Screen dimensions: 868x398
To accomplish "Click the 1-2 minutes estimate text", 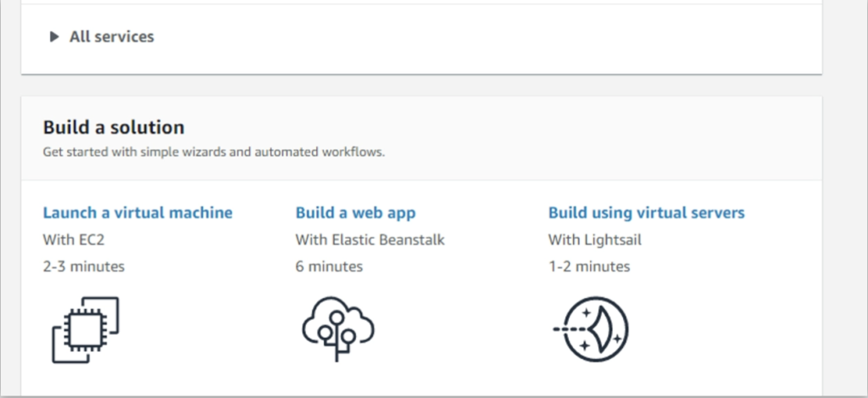I will pyautogui.click(x=589, y=267).
